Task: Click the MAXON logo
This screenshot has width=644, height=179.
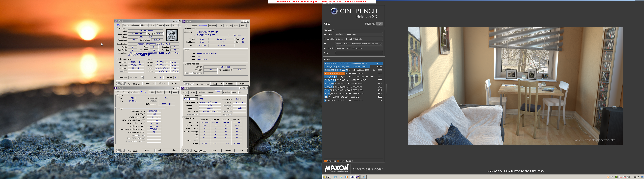Action: click(336, 168)
